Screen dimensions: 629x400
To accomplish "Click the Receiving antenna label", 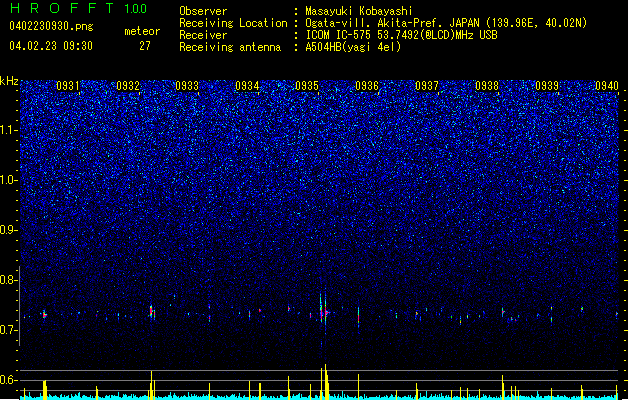I will (230, 47).
